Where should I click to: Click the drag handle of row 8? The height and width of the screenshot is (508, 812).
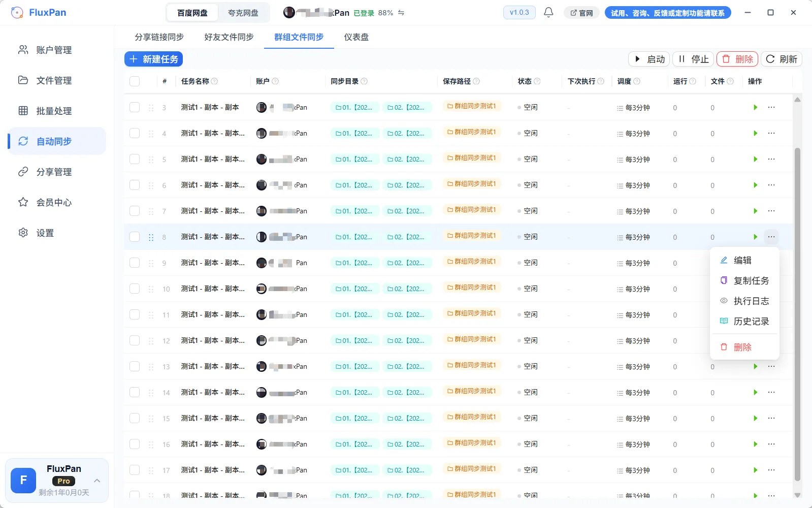(x=151, y=237)
